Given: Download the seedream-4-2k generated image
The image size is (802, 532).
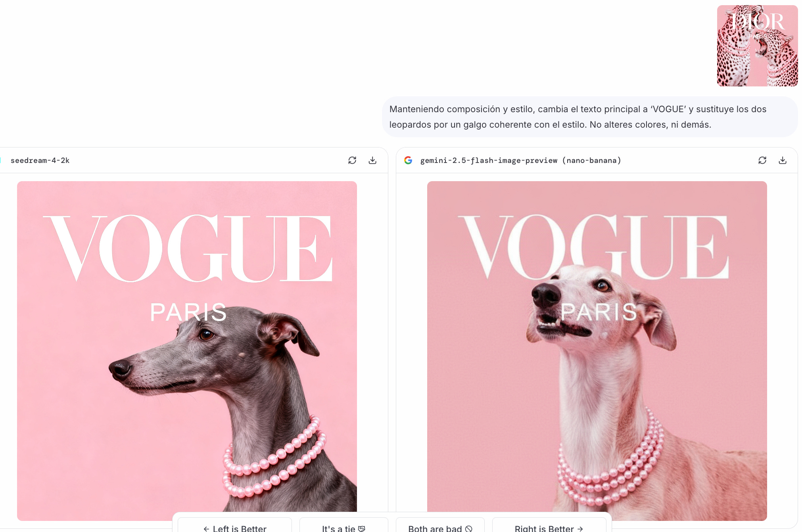Looking at the screenshot, I should coord(372,160).
